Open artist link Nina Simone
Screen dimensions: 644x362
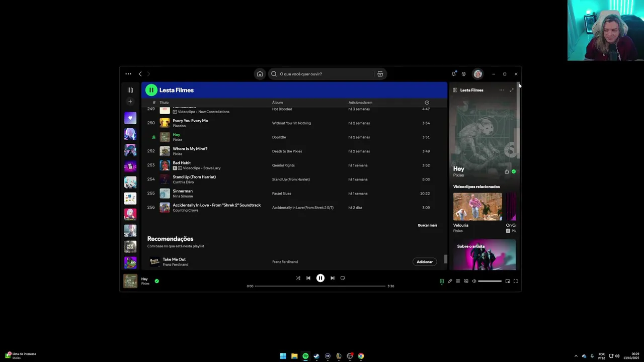pos(183,196)
